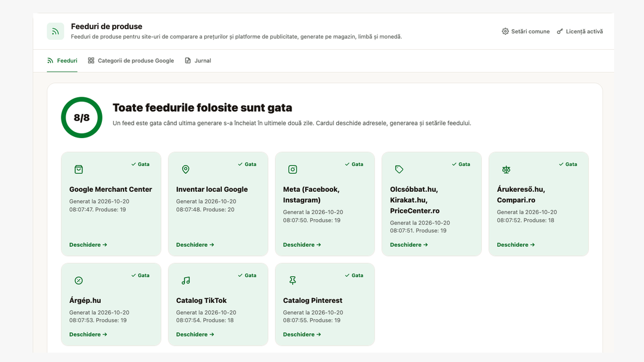Open the Google Merchant Center feed via Deschidere
644x362 pixels.
88,244
